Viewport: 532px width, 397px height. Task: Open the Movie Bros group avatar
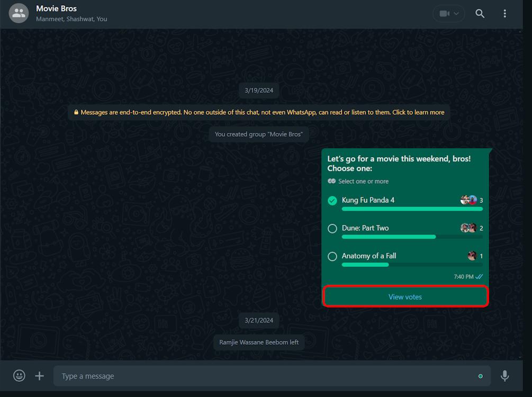tap(19, 13)
